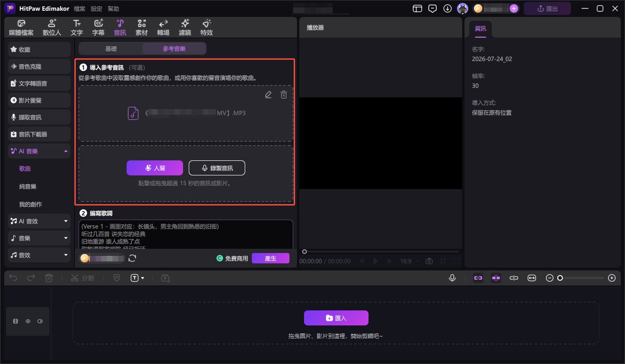Select 我的創作 under AI 音樂
Screen dimensions: 625x364
point(31,205)
